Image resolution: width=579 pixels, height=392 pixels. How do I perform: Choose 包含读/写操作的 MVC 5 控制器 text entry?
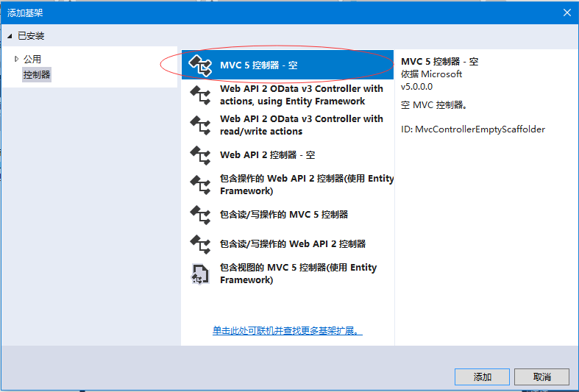click(x=284, y=214)
